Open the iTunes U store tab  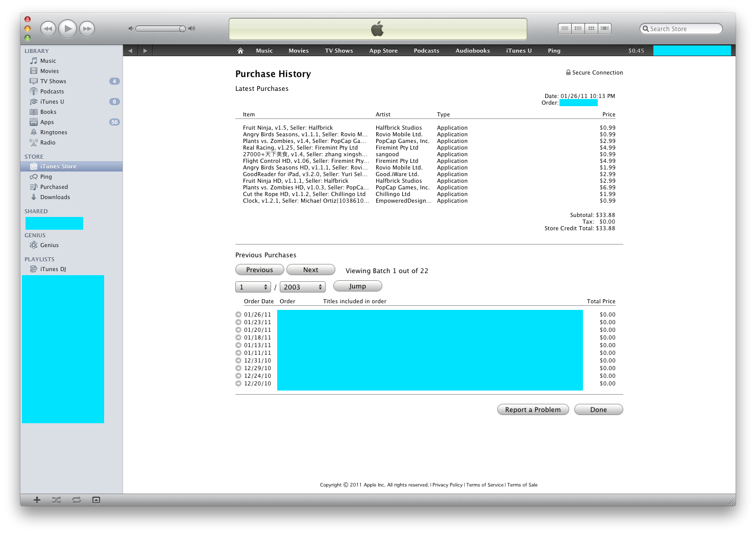pyautogui.click(x=519, y=51)
